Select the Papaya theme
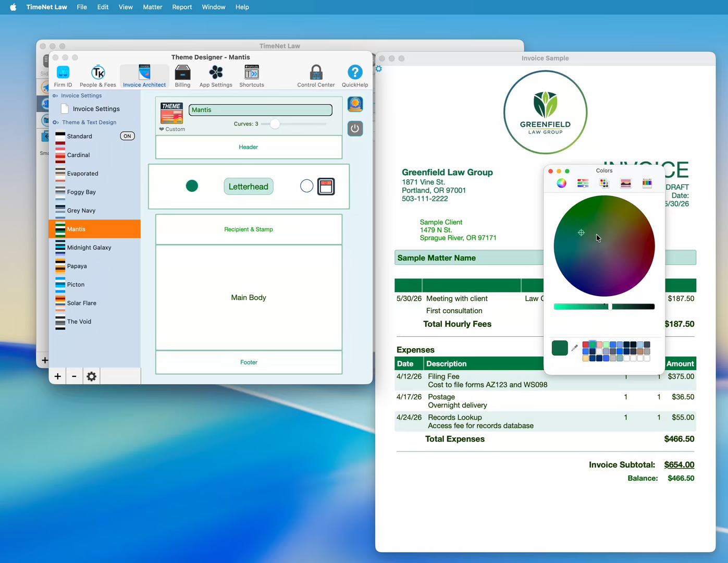728x563 pixels. click(95, 266)
